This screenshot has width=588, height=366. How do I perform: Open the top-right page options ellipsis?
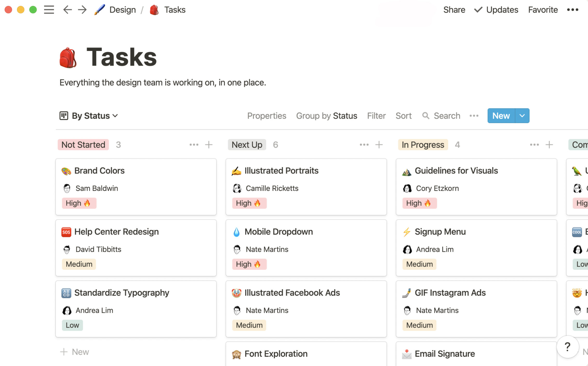pyautogui.click(x=572, y=10)
